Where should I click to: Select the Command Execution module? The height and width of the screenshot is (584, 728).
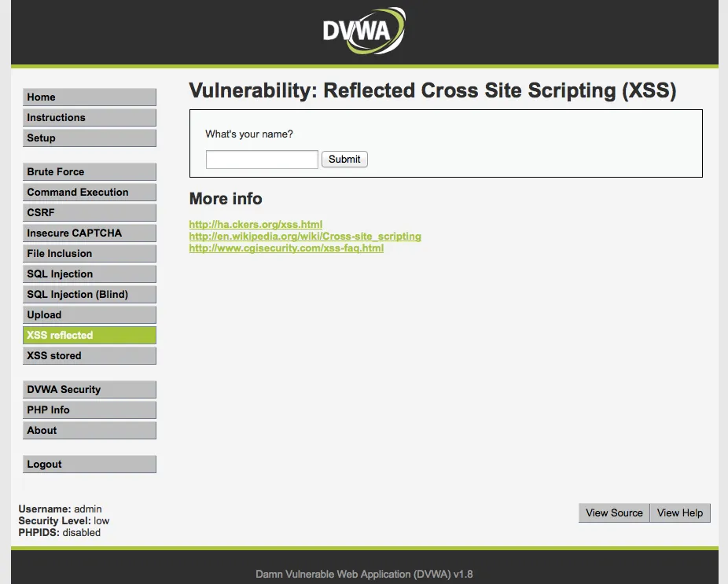coord(89,192)
